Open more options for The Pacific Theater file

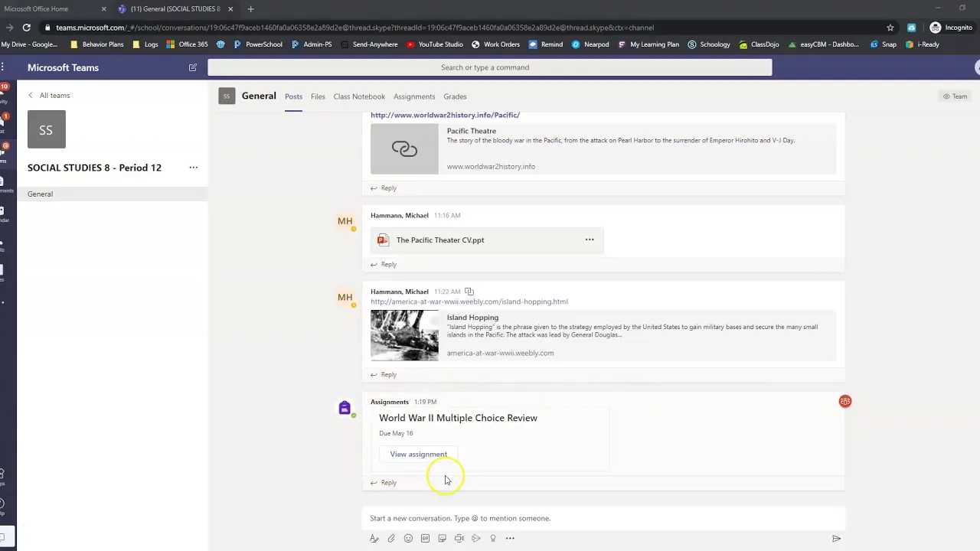pyautogui.click(x=590, y=240)
